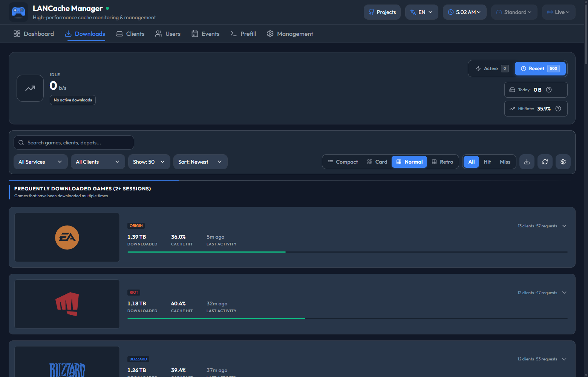Expand the Origin row chevron

(x=564, y=226)
